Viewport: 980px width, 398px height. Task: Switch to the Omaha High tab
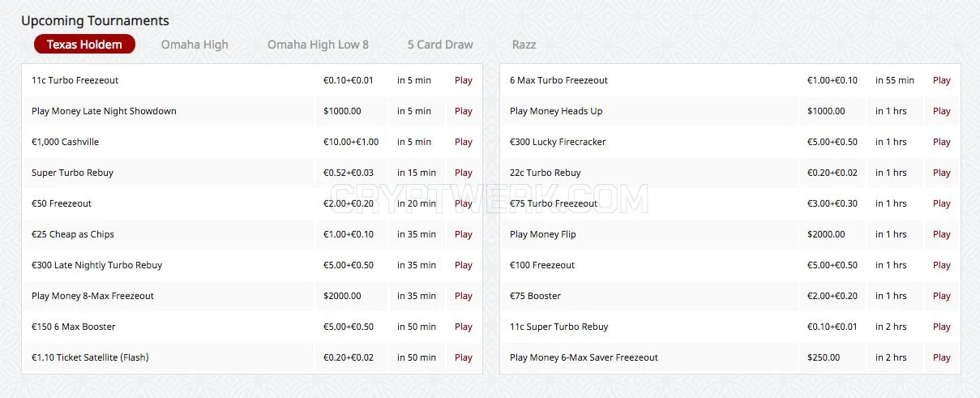click(195, 45)
